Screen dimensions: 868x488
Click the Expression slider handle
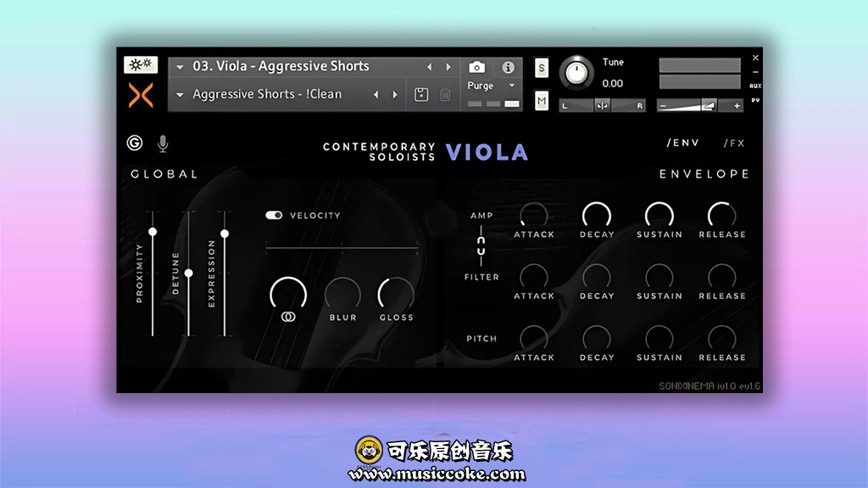tap(225, 234)
